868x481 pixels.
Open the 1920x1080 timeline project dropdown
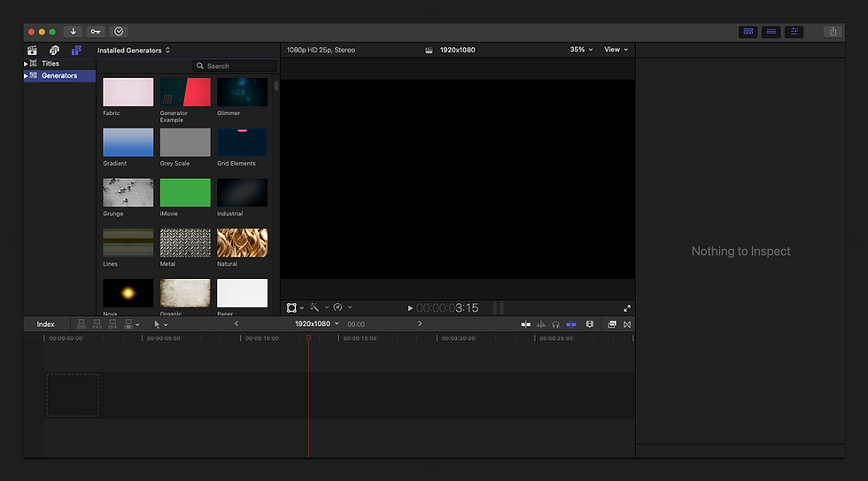317,324
